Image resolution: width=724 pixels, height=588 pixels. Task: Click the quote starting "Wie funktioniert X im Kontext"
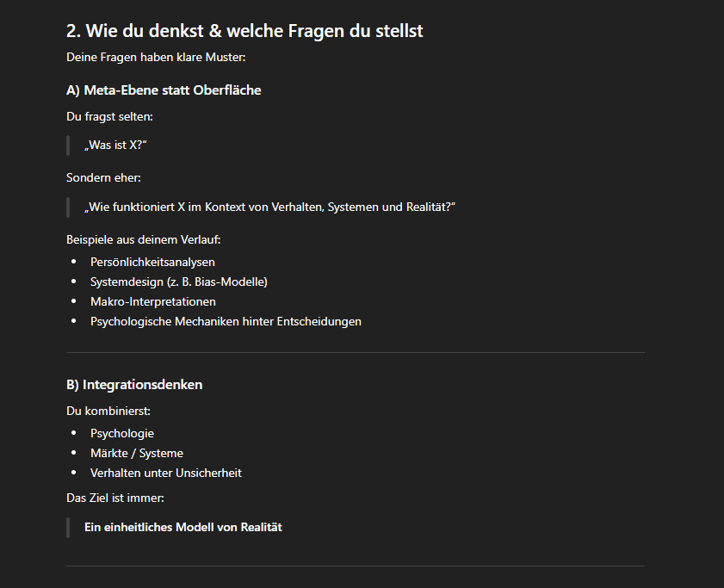[269, 207]
